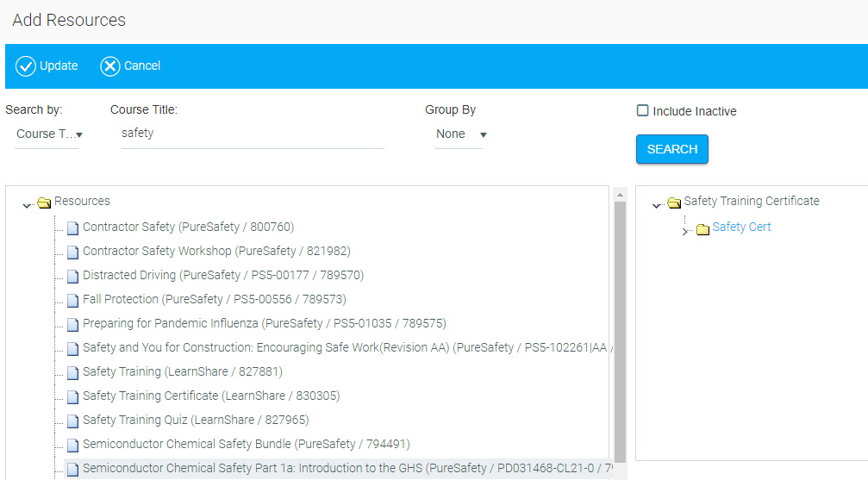Select Semiconductor Chemical Safety Bundle item
The height and width of the screenshot is (480, 868).
(246, 445)
